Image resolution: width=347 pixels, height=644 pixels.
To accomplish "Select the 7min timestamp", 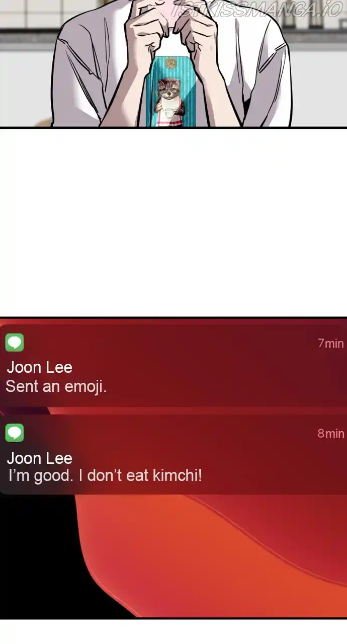I will pyautogui.click(x=331, y=343).
